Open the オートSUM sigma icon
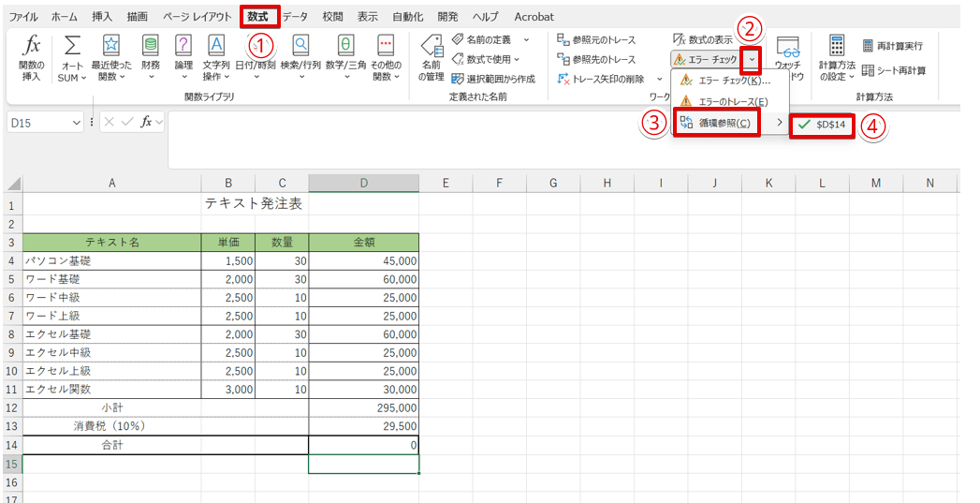The image size is (980, 503). (x=72, y=45)
